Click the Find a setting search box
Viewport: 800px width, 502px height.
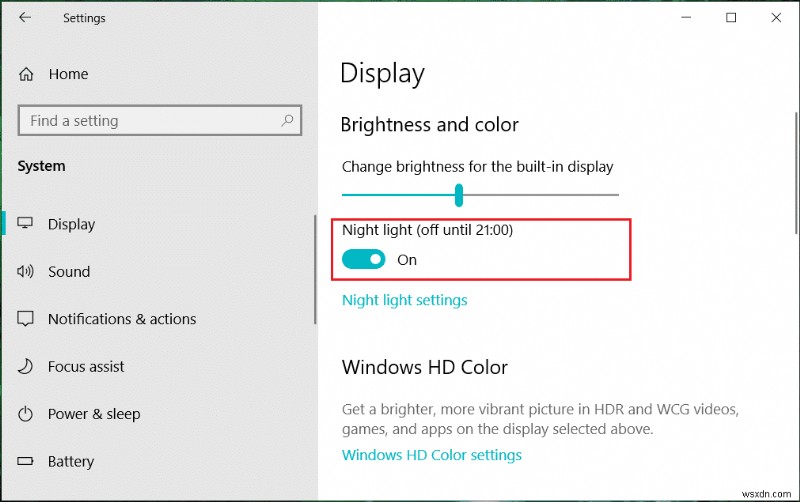point(150,121)
